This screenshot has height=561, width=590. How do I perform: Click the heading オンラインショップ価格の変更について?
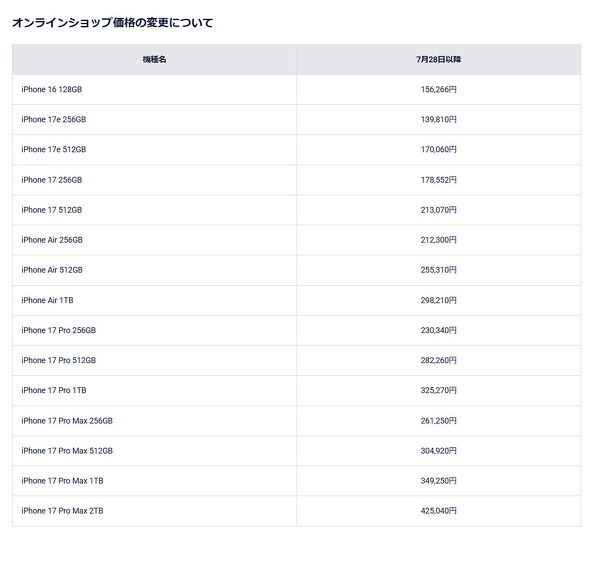point(113,23)
